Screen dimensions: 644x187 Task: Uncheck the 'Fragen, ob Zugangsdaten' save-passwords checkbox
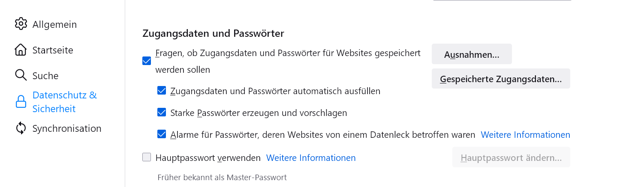147,61
